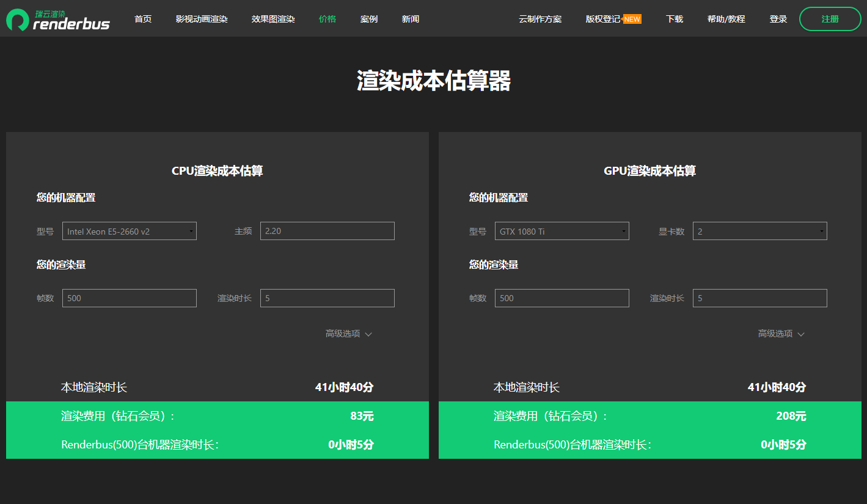867x504 pixels.
Task: Click CPU Renderbus(500)台机器渲染时长 label
Action: coord(141,445)
